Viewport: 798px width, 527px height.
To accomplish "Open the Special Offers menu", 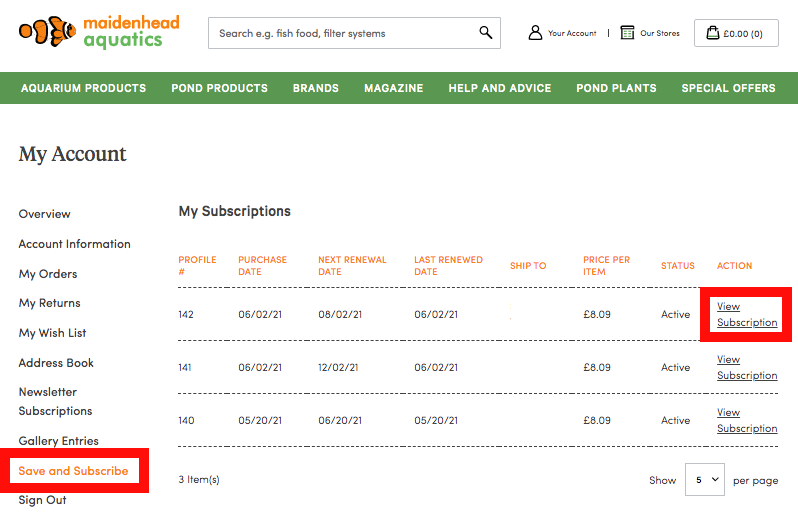I will pos(728,88).
